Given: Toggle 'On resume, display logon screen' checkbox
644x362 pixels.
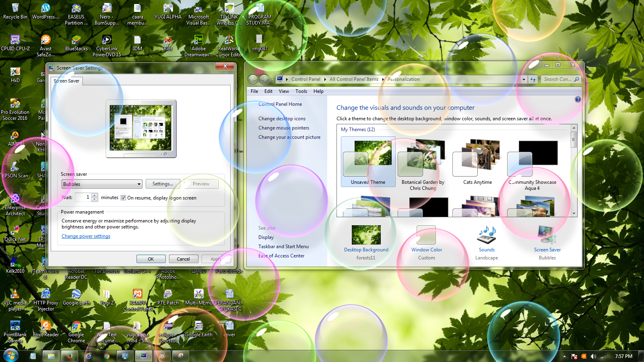Looking at the screenshot, I should pyautogui.click(x=124, y=198).
